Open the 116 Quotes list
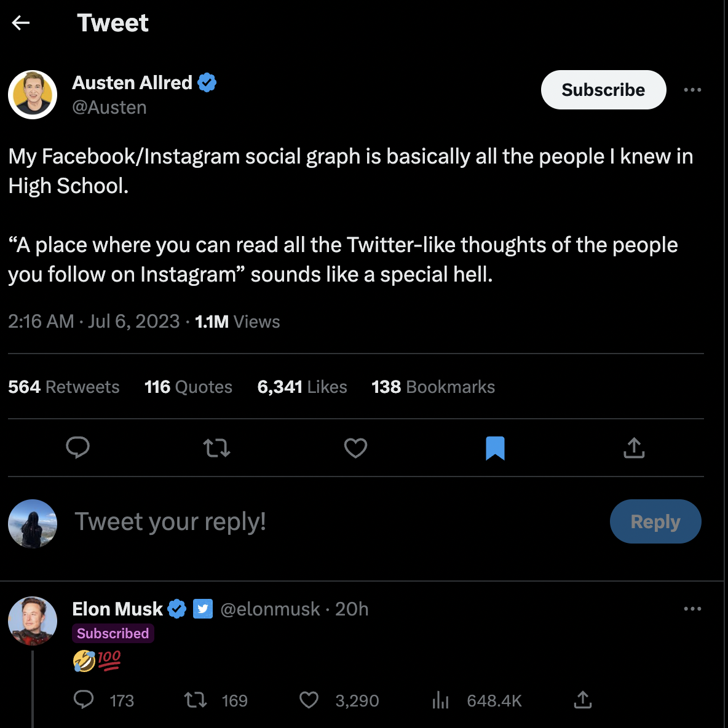This screenshot has height=728, width=728. (188, 387)
